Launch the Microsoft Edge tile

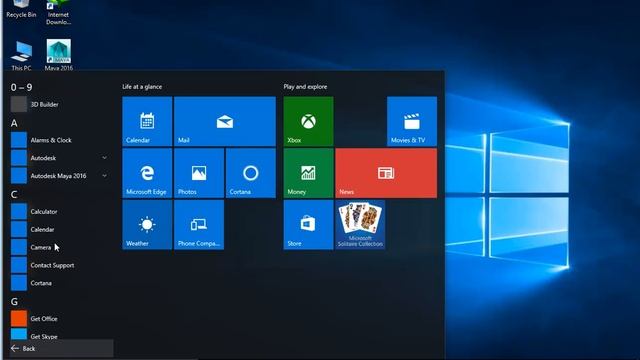(147, 173)
